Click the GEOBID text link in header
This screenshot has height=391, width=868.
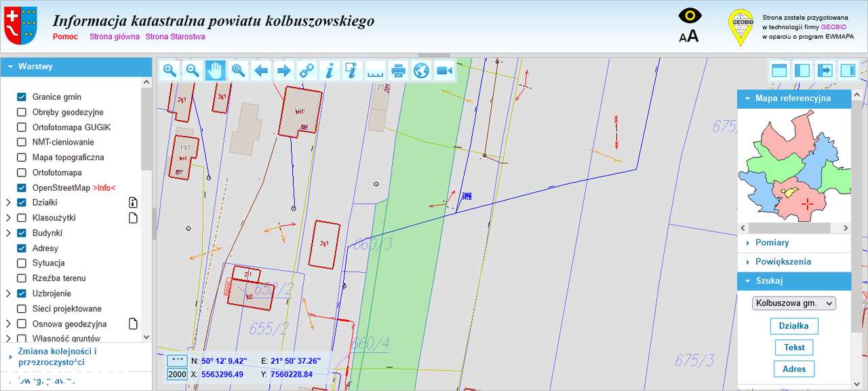pos(833,26)
